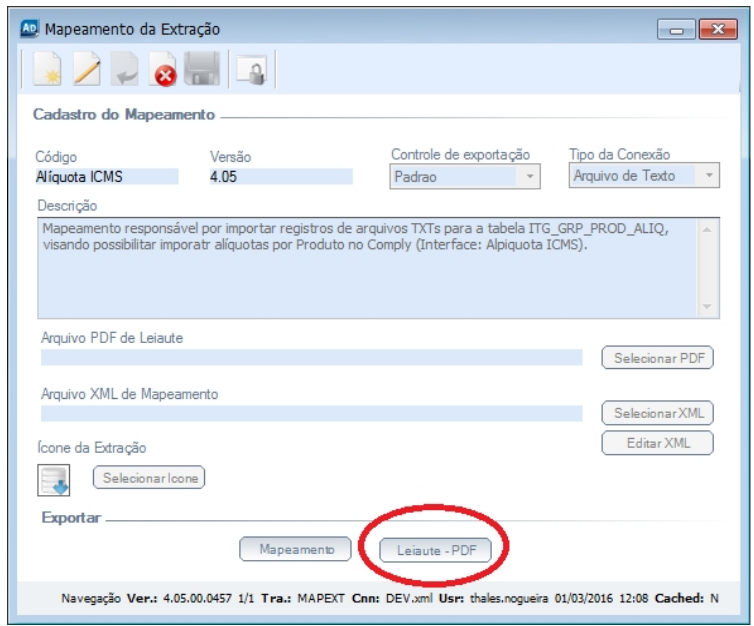This screenshot has height=626, width=754.
Task: Click the Arquivo XML de Mapeamento field
Action: (x=312, y=413)
